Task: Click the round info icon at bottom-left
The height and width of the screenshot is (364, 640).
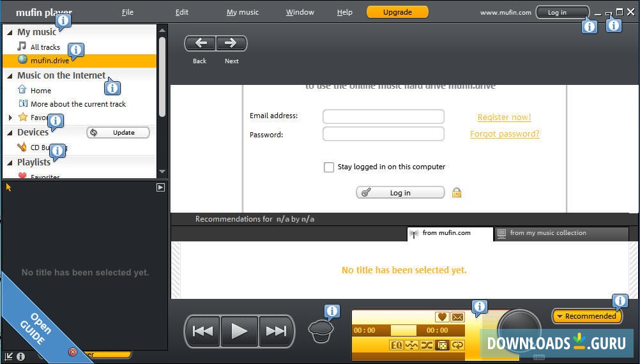Action: 20,356
